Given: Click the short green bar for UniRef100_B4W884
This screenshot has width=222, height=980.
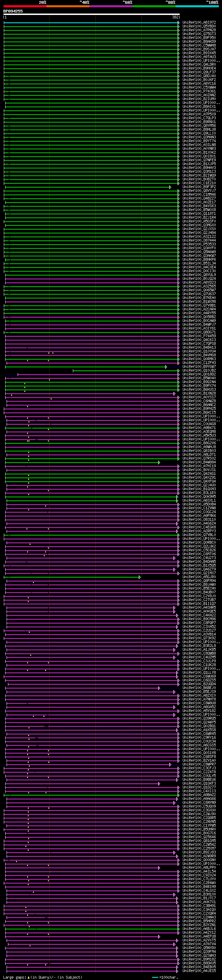Looking at the screenshot, I should 83,463.
